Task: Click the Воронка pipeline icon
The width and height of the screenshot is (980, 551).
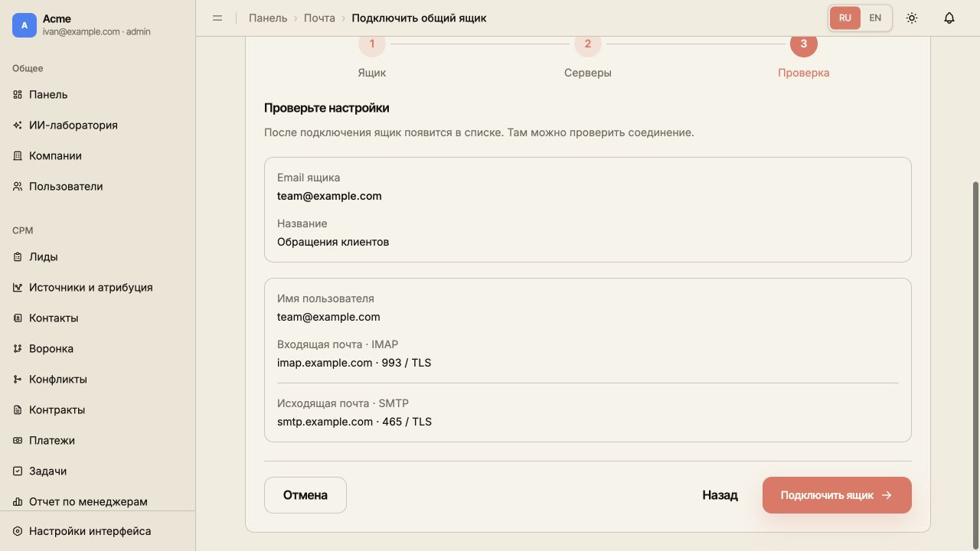Action: (18, 349)
